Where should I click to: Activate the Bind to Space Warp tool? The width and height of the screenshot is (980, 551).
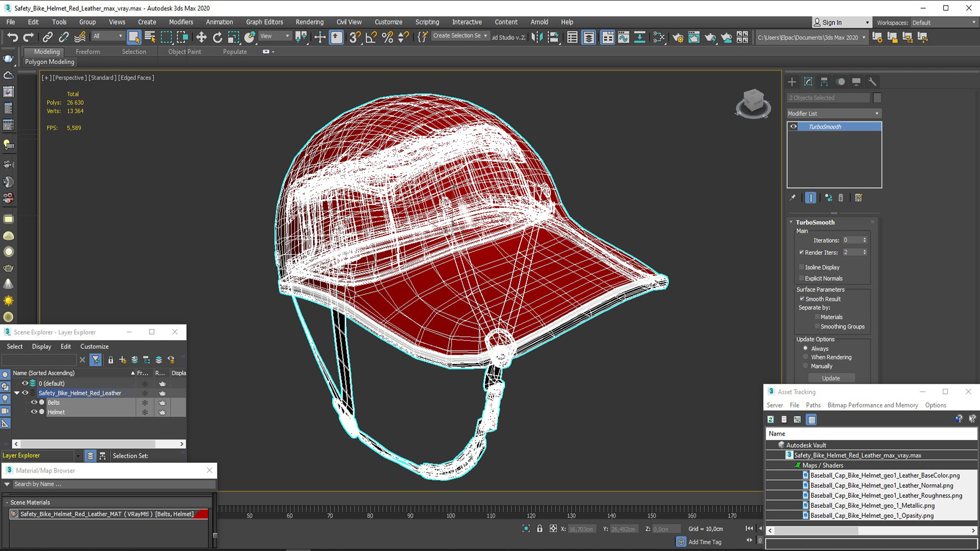coord(80,37)
